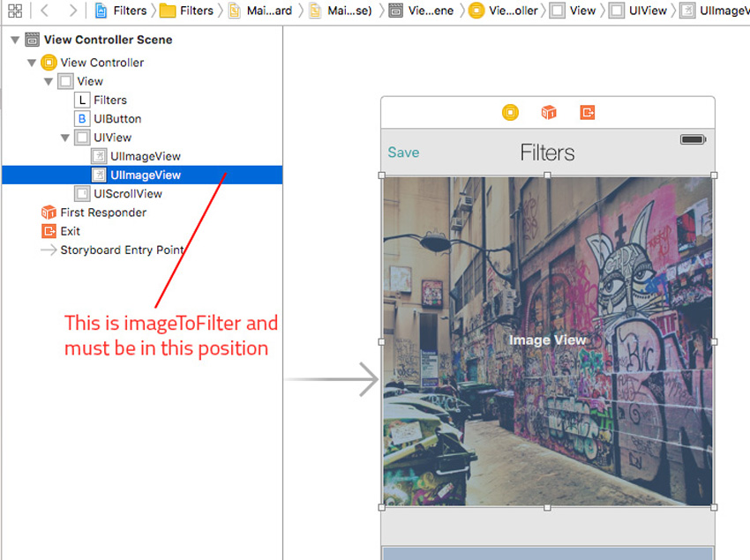Click the Filters title label on canvas

(x=548, y=153)
